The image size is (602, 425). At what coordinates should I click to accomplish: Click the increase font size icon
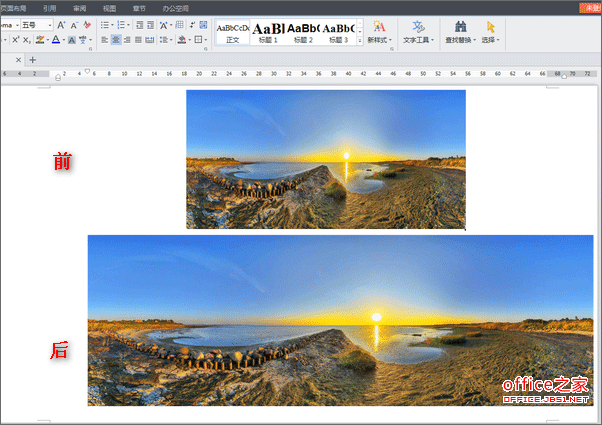[x=61, y=25]
